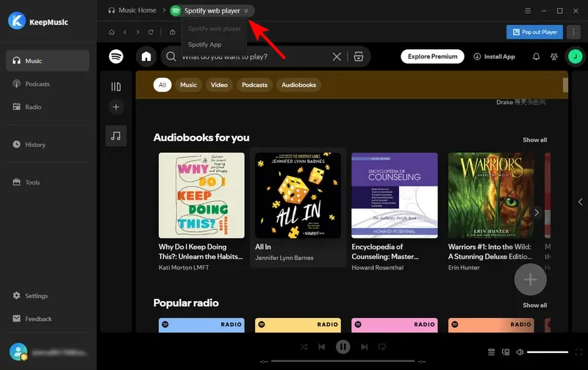Image resolution: width=588 pixels, height=370 pixels.
Task: Click Install App button
Action: click(494, 57)
